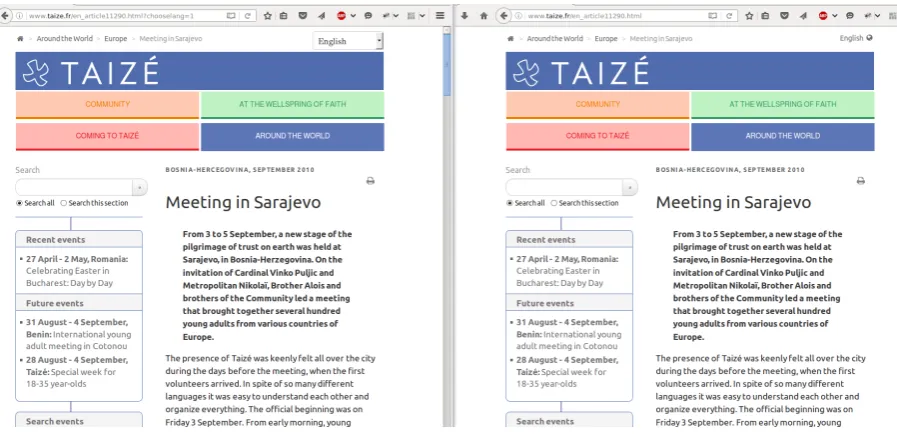This screenshot has height=434, width=897.
Task: Expand grid icon dropdown arrow in left browser
Action: pos(423,16)
